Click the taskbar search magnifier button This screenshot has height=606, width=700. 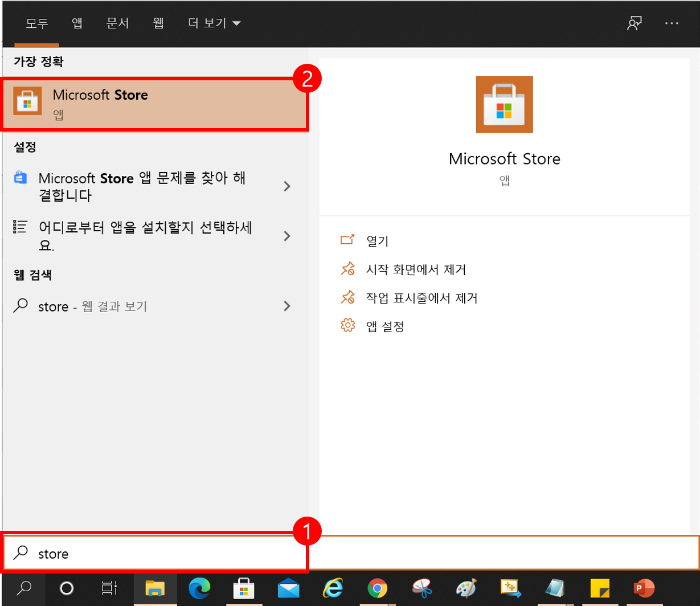click(23, 588)
